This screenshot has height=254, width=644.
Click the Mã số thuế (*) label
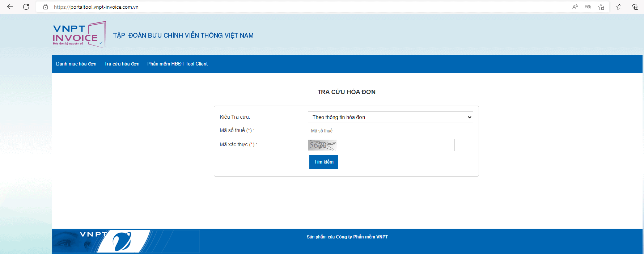(237, 130)
